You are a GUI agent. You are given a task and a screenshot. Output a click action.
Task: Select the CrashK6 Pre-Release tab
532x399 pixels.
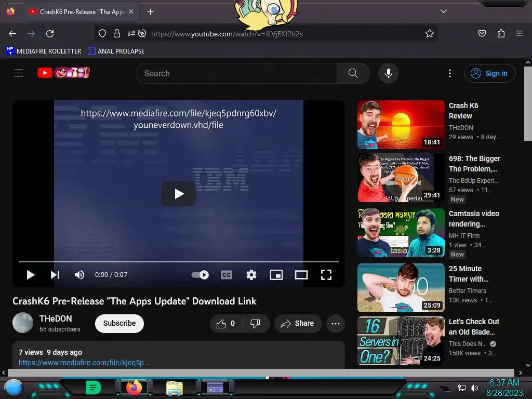[x=82, y=11]
